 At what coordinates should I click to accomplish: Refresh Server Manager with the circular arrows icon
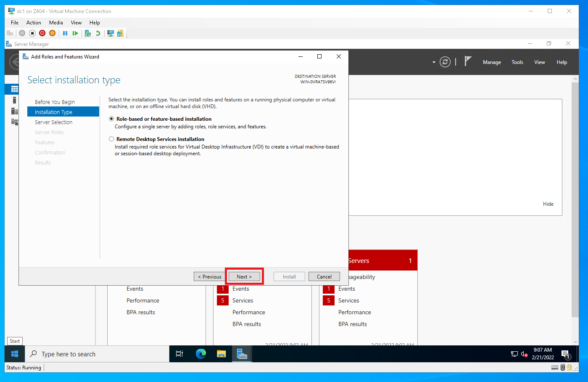(x=445, y=62)
